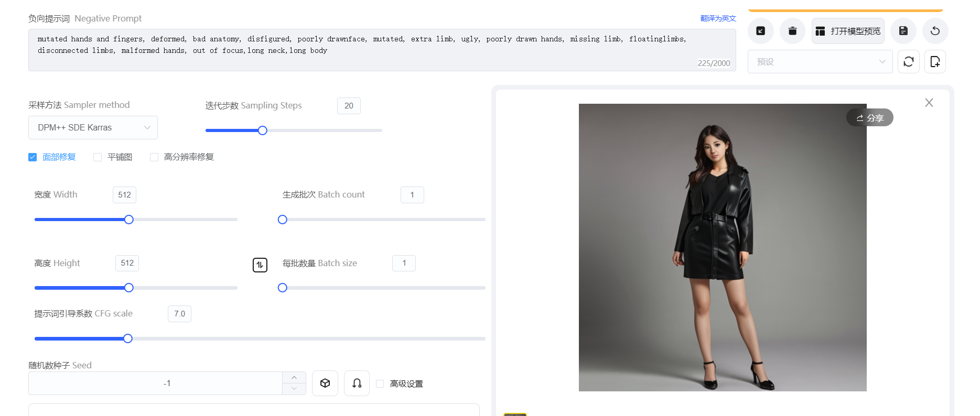Increase the seed with up arrow
The width and height of the screenshot is (980, 416).
294,378
